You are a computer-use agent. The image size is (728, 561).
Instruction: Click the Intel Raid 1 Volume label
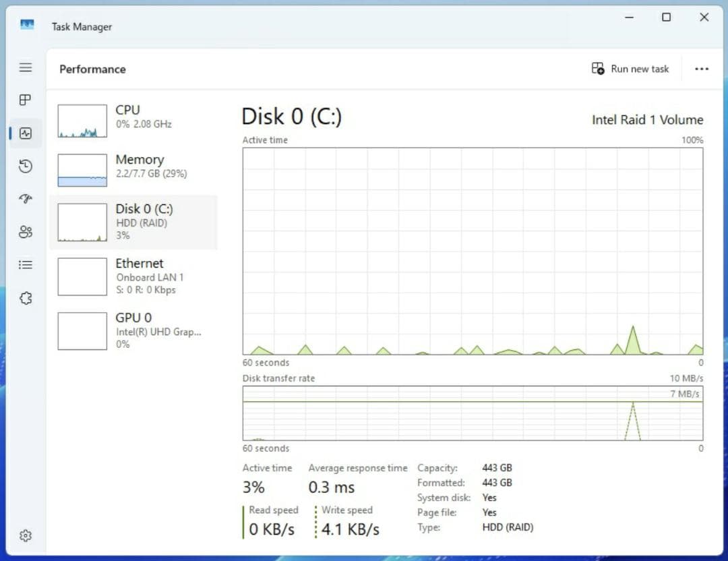(x=647, y=119)
